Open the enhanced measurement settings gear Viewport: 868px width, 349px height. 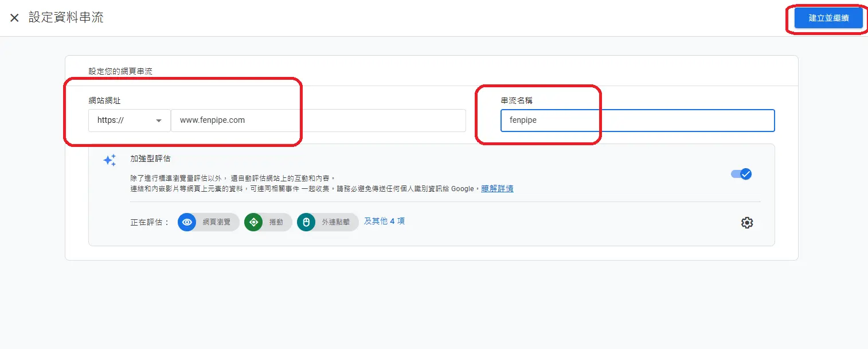pos(747,223)
